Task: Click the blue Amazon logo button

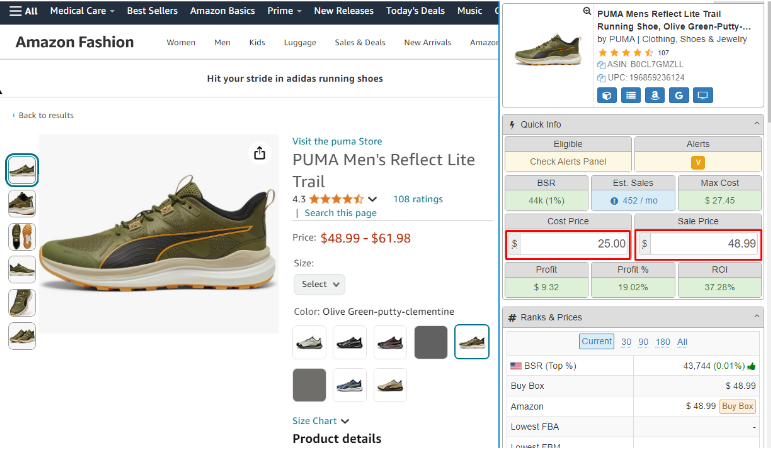Action: 654,95
